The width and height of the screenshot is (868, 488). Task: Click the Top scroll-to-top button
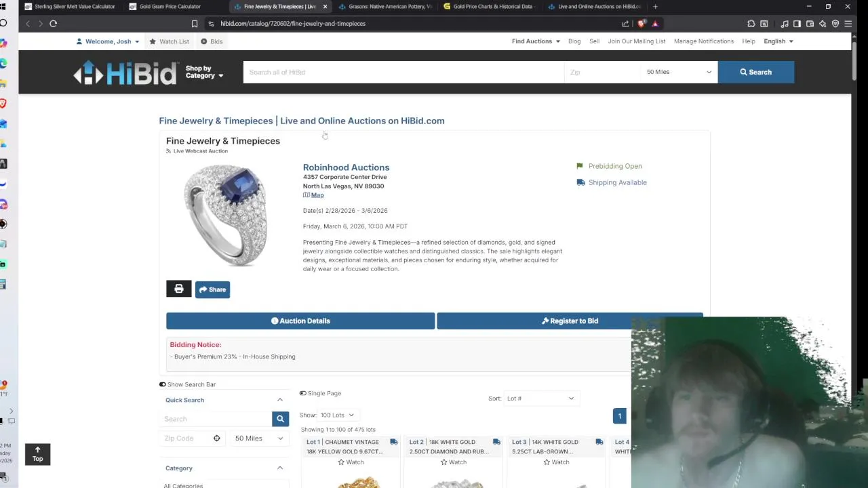37,454
